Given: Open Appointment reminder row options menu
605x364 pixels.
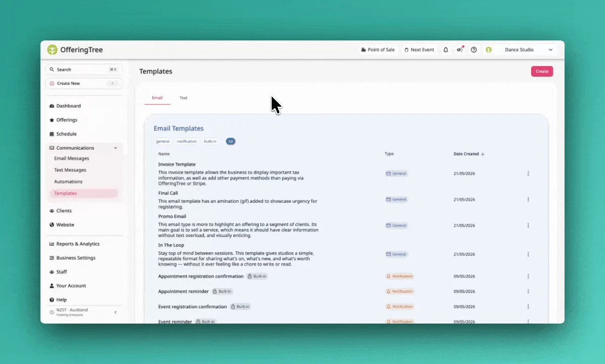Looking at the screenshot, I should point(528,291).
